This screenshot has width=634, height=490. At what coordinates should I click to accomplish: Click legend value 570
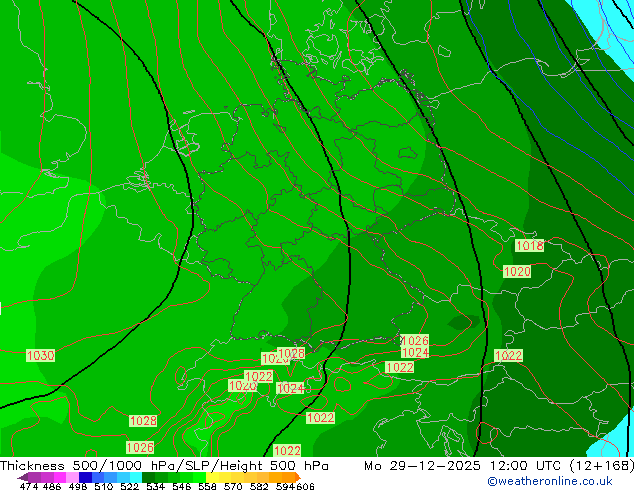tap(233, 486)
